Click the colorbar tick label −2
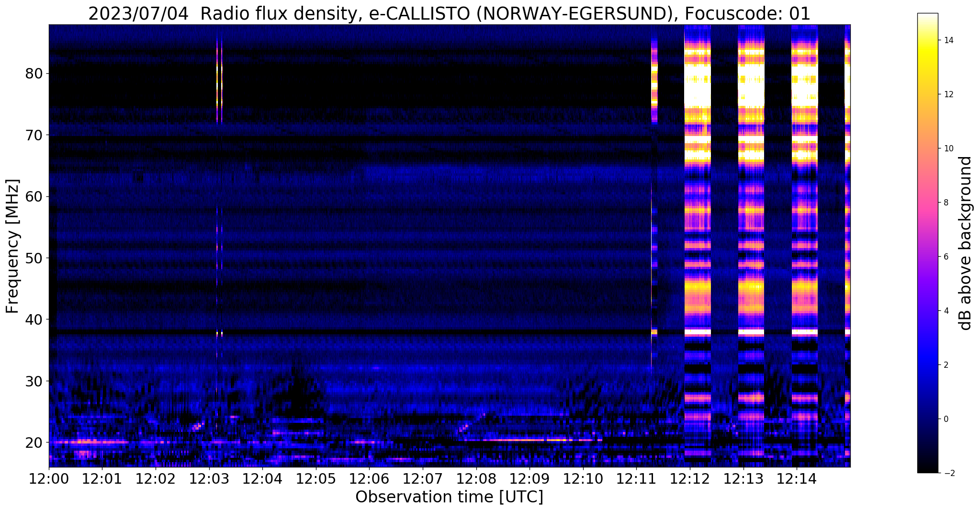The width and height of the screenshot is (980, 511). point(948,473)
